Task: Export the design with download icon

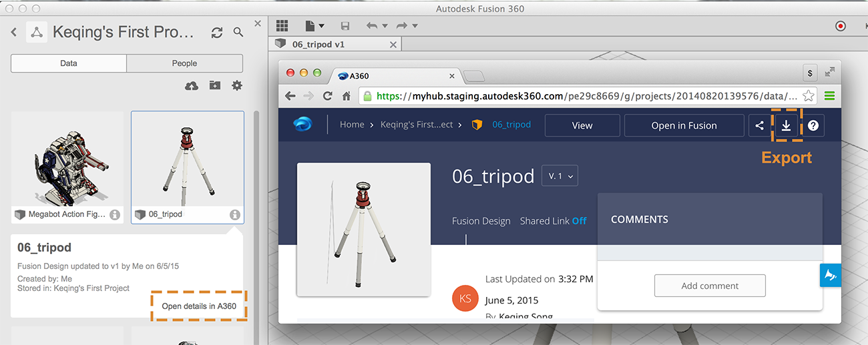Action: (x=786, y=125)
